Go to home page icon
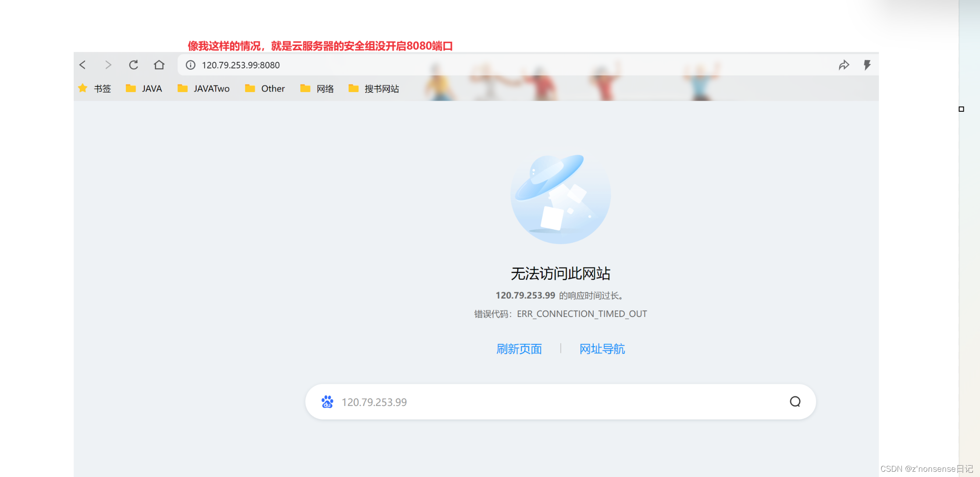The height and width of the screenshot is (477, 980). pos(159,65)
